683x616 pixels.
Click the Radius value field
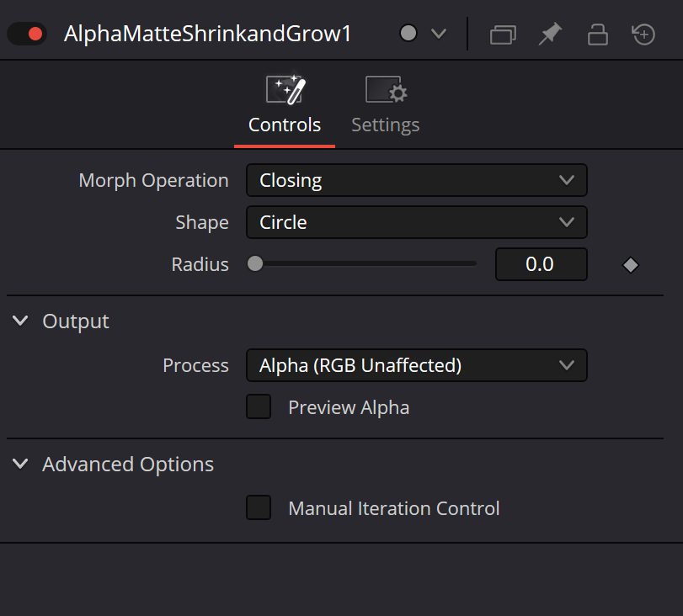click(x=541, y=264)
